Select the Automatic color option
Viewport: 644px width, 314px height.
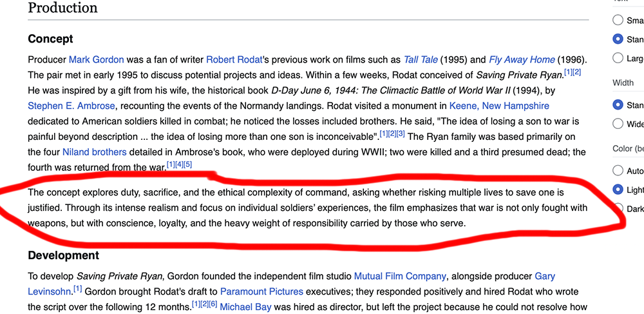pos(618,171)
